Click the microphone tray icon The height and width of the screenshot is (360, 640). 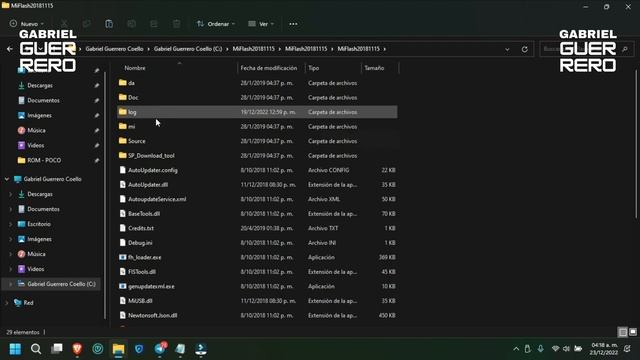tap(540, 349)
